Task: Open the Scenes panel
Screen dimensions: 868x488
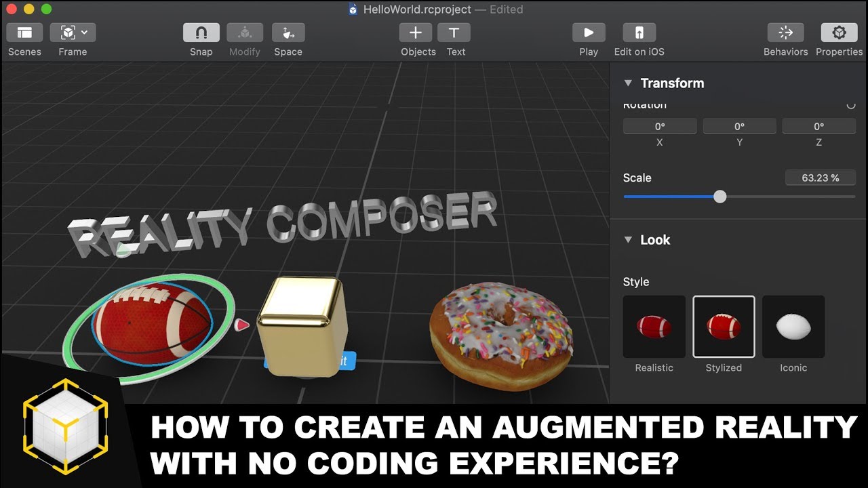Action: [24, 33]
